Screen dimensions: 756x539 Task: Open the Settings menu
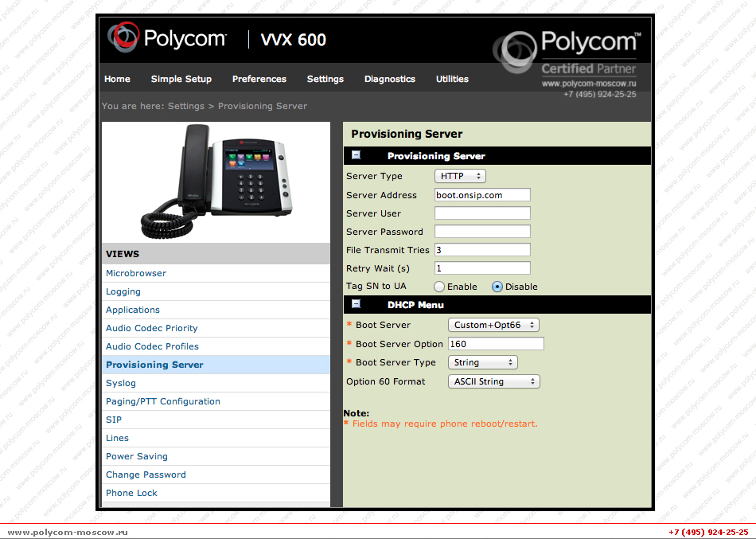(325, 79)
